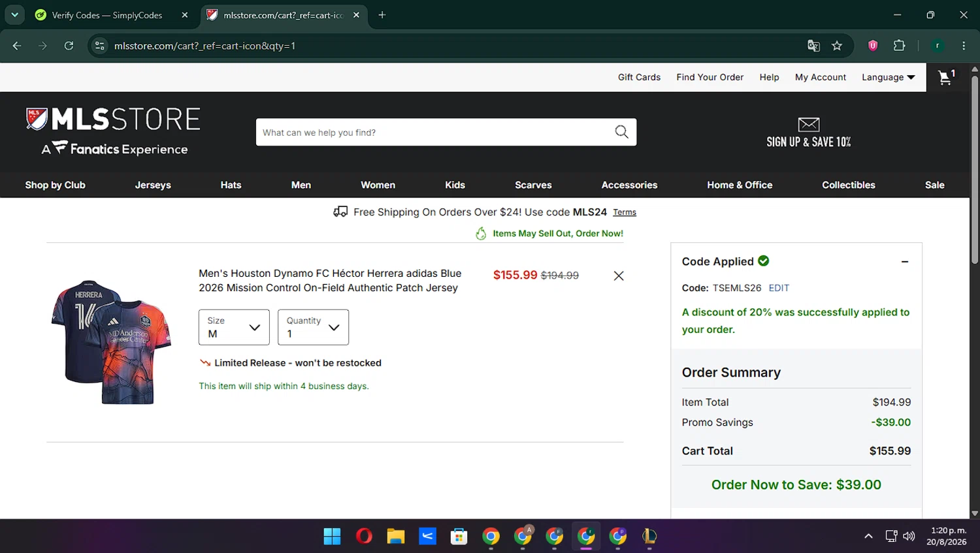Image resolution: width=980 pixels, height=553 pixels.
Task: Open the Héctor Herrera jersey product title
Action: pyautogui.click(x=330, y=281)
